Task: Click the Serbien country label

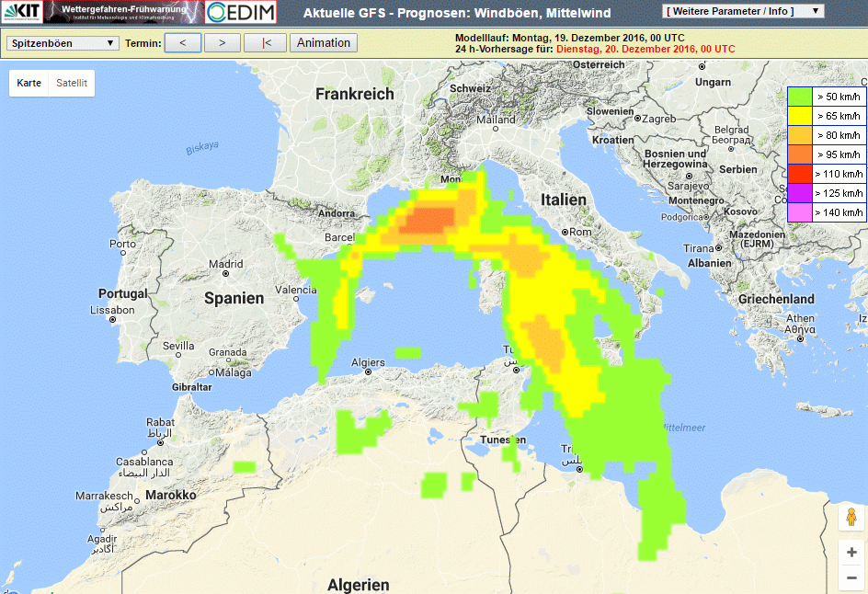Action: click(x=738, y=169)
